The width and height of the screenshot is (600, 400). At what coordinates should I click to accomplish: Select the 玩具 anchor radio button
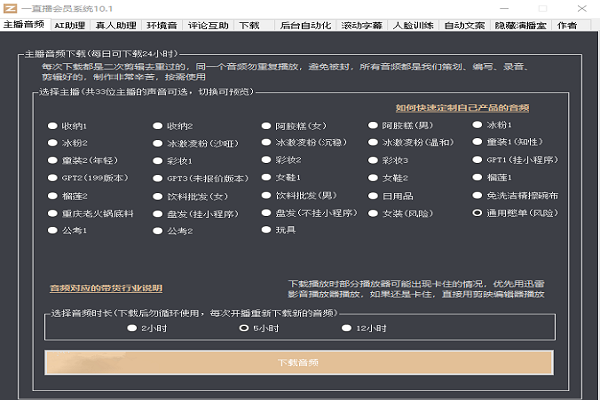click(x=266, y=231)
